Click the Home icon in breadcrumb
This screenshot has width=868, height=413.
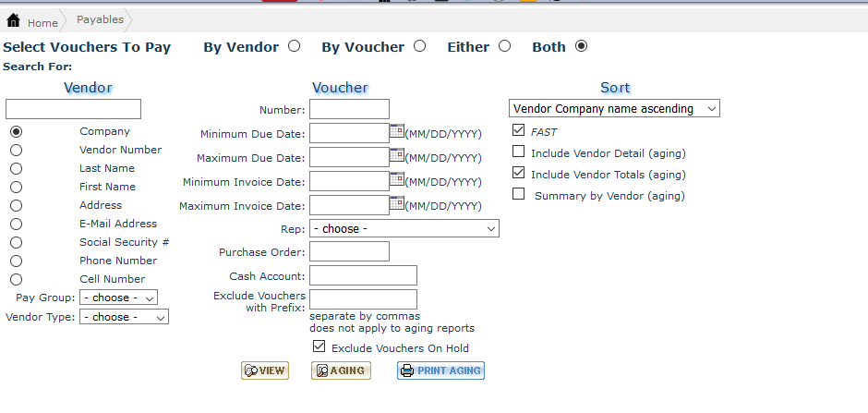pyautogui.click(x=14, y=21)
